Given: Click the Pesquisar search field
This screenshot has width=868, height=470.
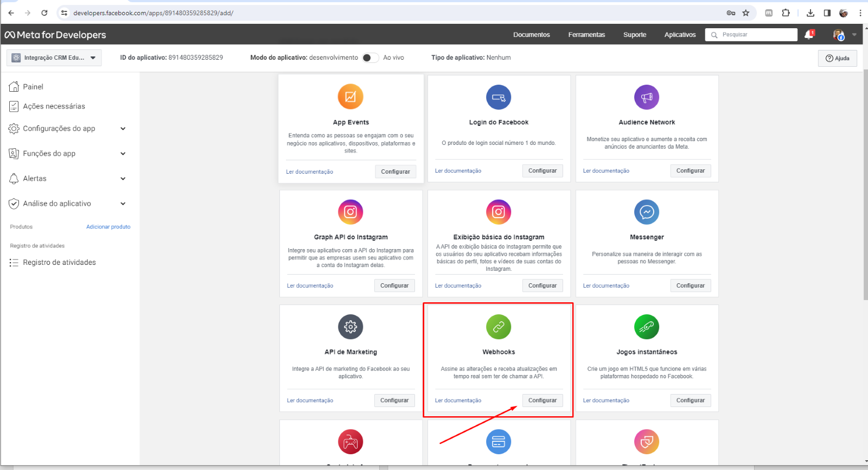Looking at the screenshot, I should click(751, 35).
